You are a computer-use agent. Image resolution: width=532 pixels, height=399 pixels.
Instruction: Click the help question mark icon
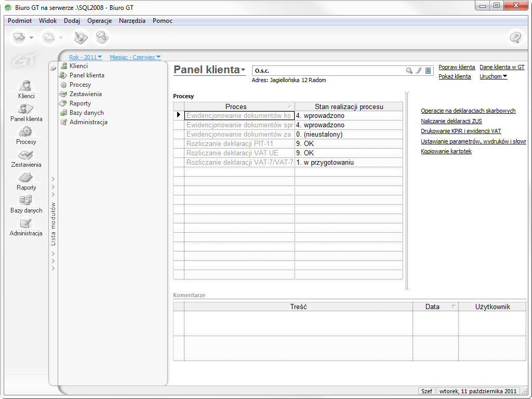coord(515,37)
